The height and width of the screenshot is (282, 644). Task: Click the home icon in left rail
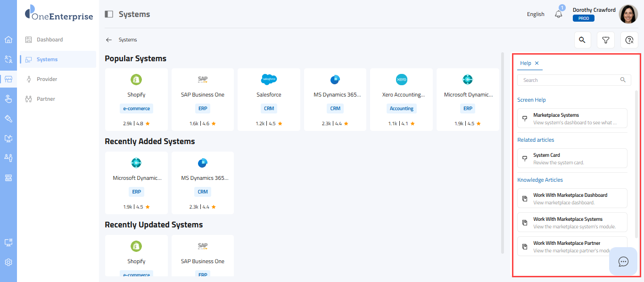point(8,40)
